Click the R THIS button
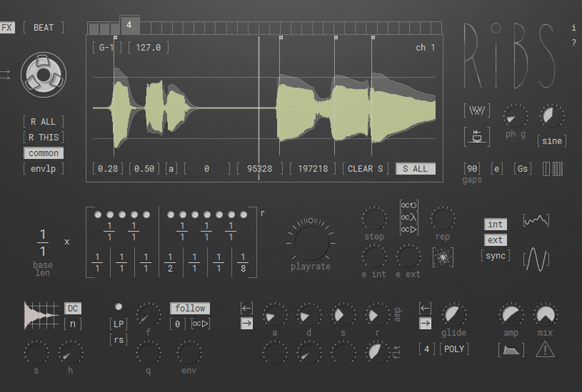The width and height of the screenshot is (582, 392). (43, 137)
